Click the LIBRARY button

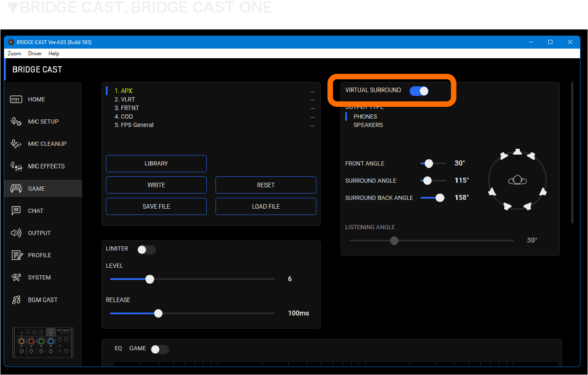coord(156,163)
